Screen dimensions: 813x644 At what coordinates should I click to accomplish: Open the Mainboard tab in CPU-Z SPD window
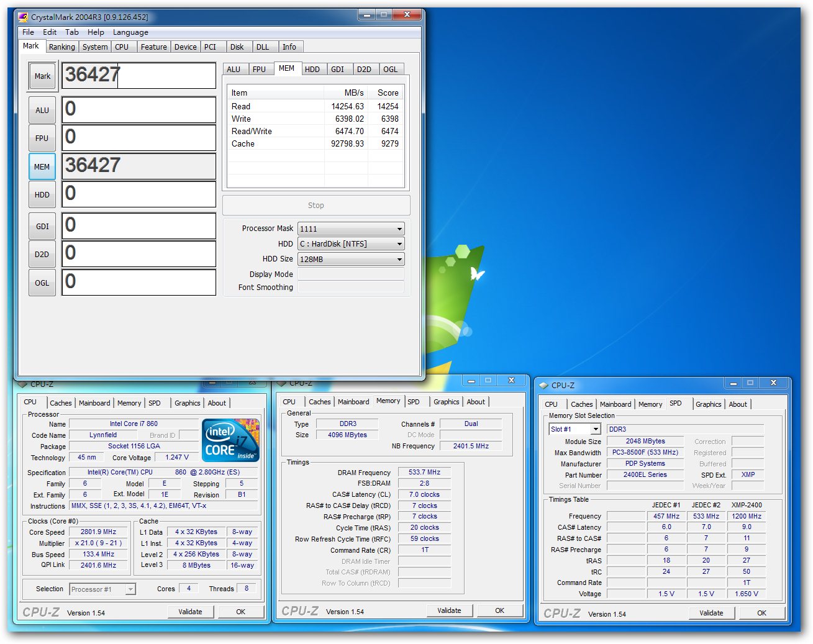click(x=615, y=404)
